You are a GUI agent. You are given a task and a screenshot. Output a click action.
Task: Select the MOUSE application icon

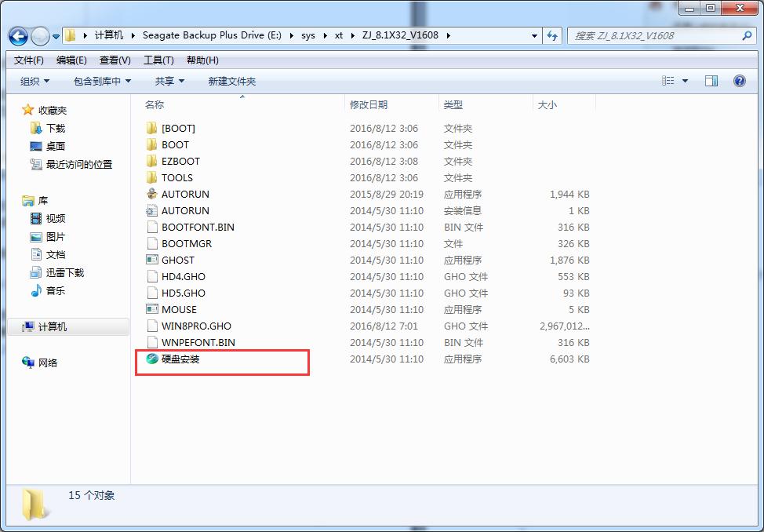click(x=152, y=309)
